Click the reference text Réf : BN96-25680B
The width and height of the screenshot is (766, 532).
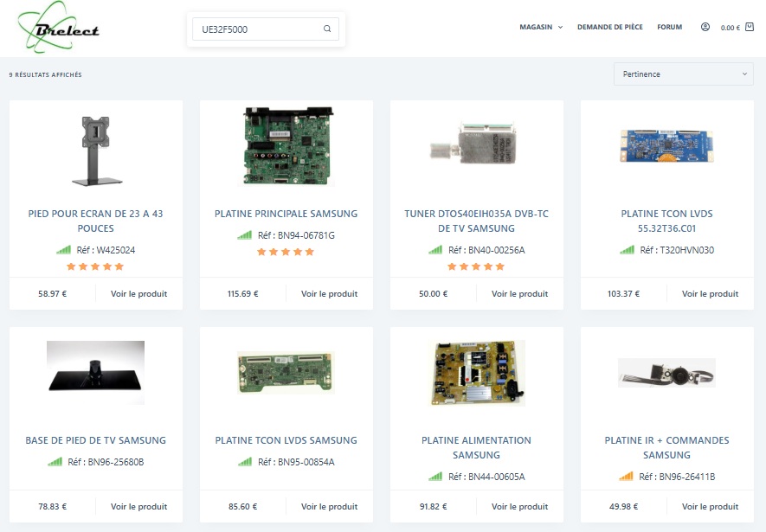click(x=106, y=462)
